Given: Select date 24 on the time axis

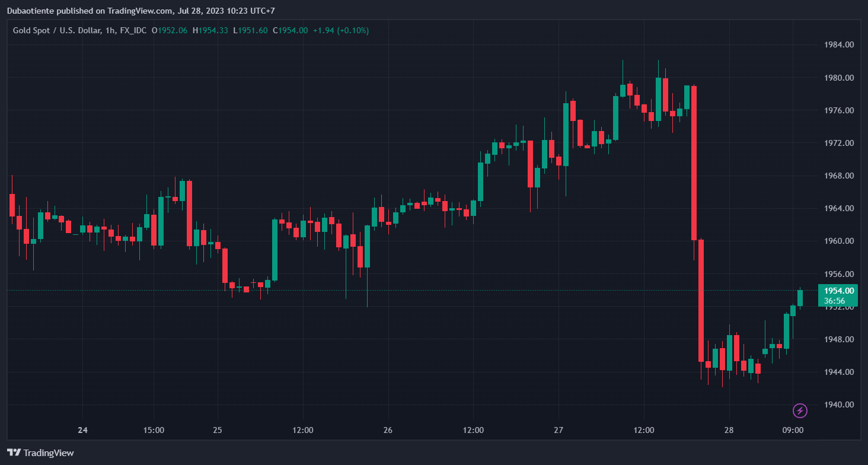Looking at the screenshot, I should (82, 430).
